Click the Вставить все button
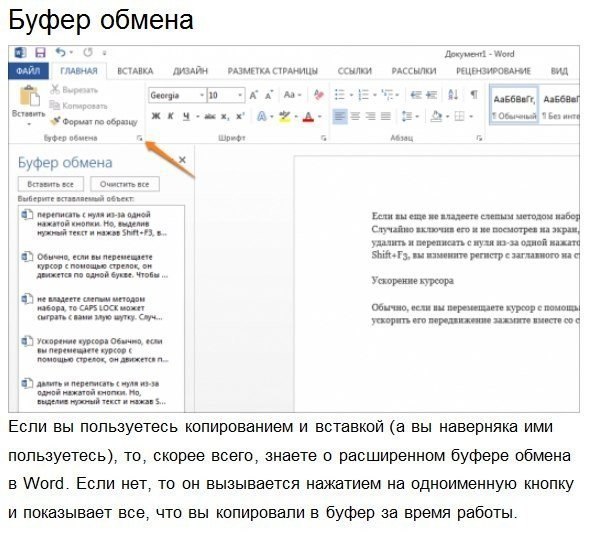This screenshot has height=537, width=610. pos(51,184)
